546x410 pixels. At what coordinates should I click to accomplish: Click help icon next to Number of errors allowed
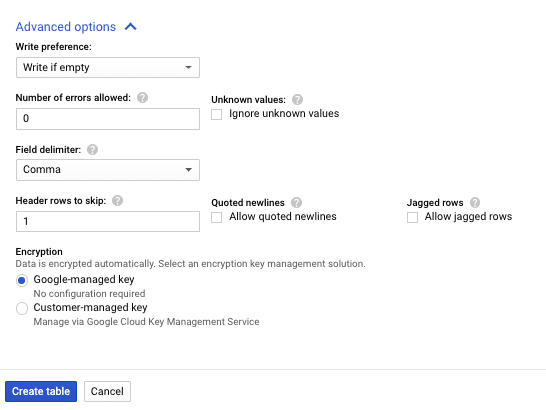click(142, 98)
